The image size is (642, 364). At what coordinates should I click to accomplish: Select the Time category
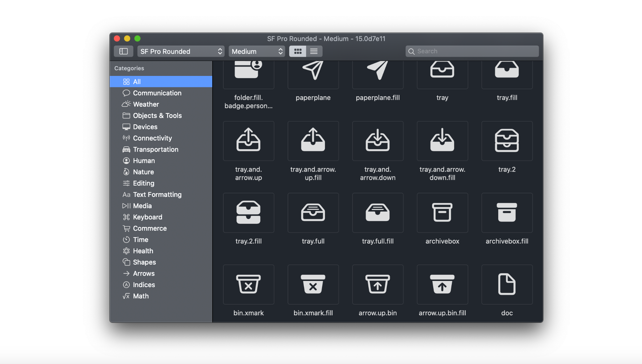[x=161, y=240]
